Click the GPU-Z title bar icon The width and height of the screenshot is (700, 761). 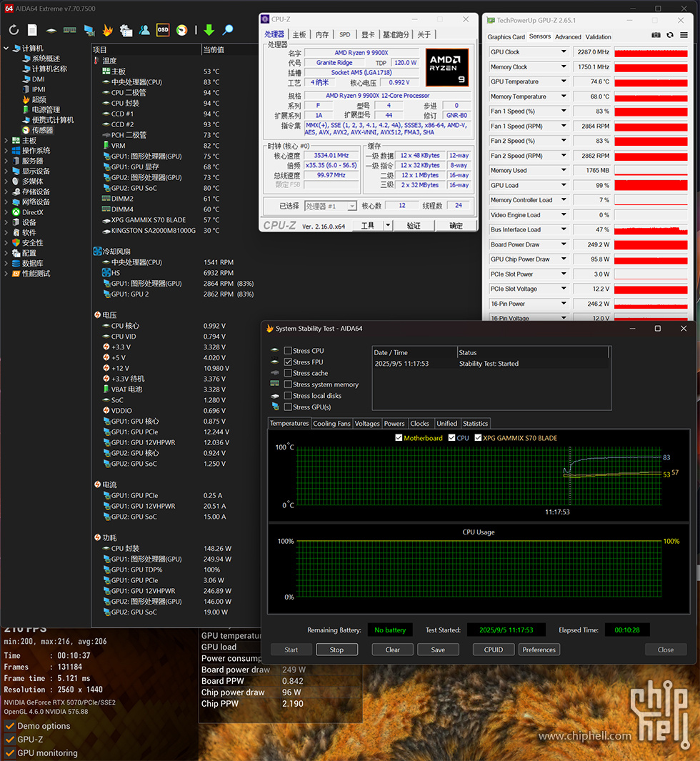(x=491, y=21)
